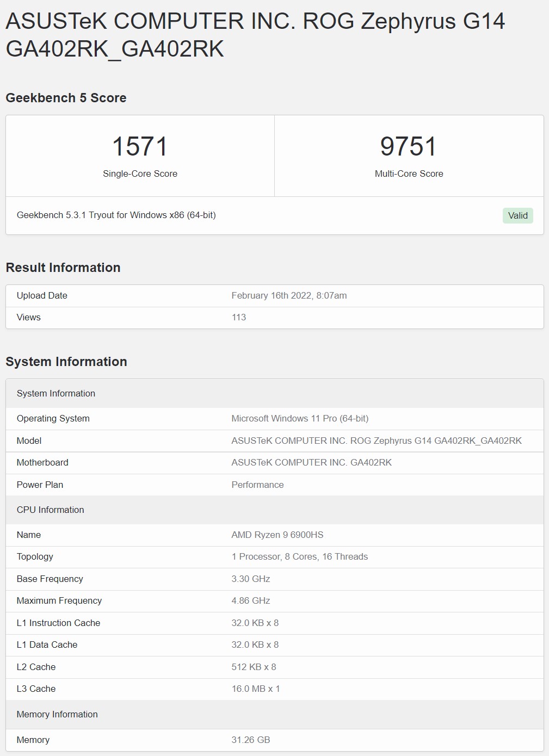Click the L1 Instruction Cache label
Screen dimensions: 549x756
point(59,623)
